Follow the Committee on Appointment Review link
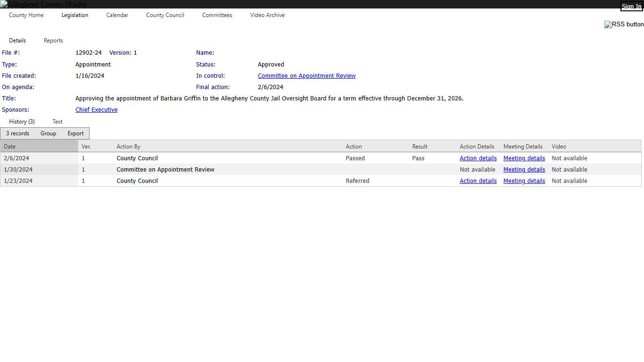This screenshot has height=362, width=644. point(306,76)
